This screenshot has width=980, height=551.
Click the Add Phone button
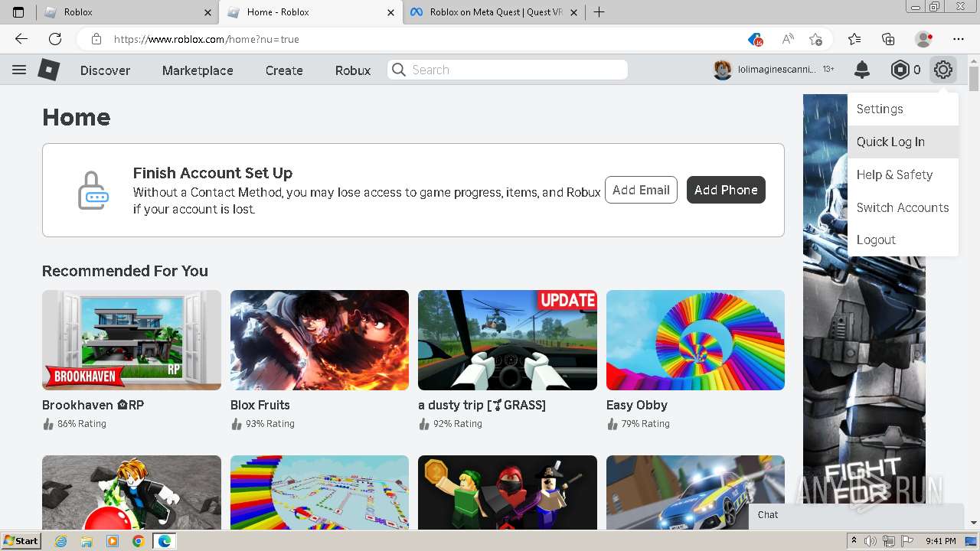(x=726, y=190)
